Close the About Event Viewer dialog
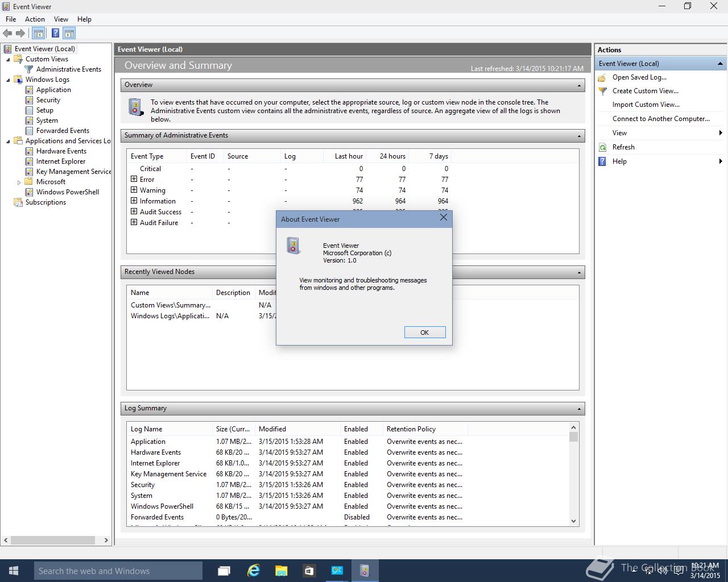This screenshot has width=728, height=582. [444, 217]
